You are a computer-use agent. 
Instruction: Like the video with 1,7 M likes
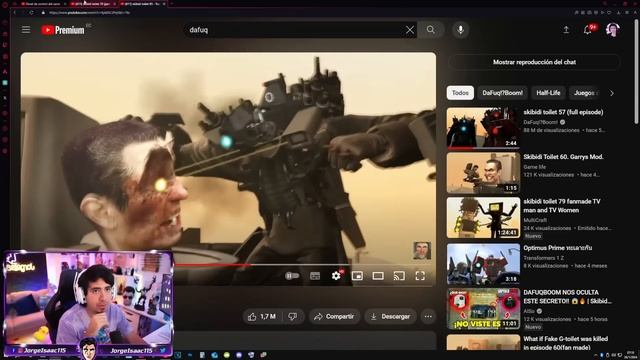point(262,316)
